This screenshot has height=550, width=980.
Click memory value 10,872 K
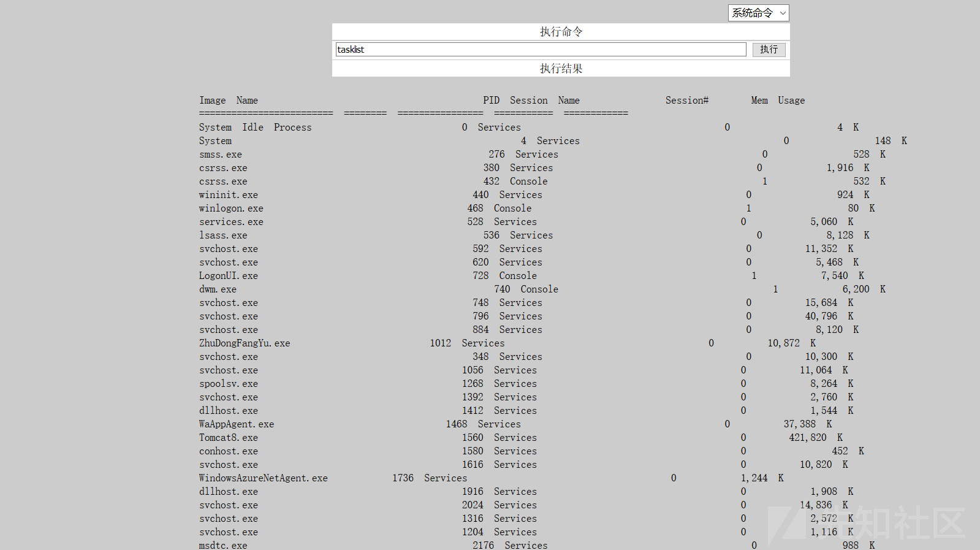pos(792,343)
